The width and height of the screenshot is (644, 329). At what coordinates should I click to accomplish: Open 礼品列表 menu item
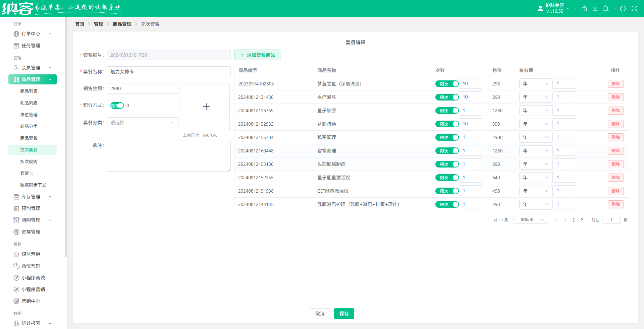pos(29,103)
